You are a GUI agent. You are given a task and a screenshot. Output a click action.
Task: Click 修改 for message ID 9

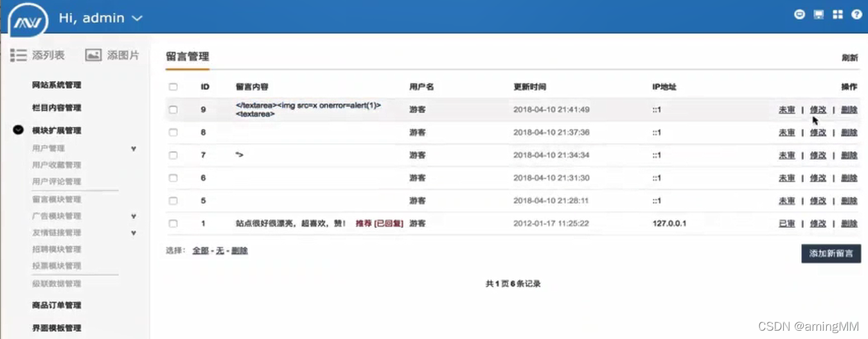818,110
